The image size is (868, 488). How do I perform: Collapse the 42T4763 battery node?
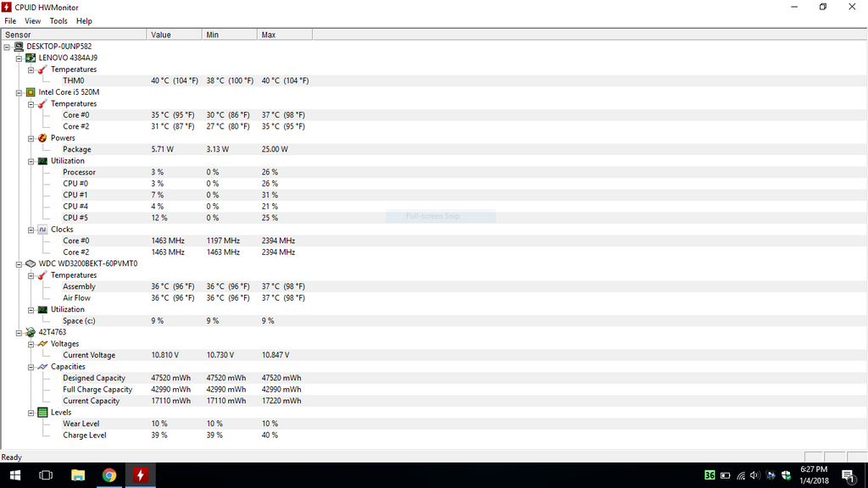(x=19, y=333)
